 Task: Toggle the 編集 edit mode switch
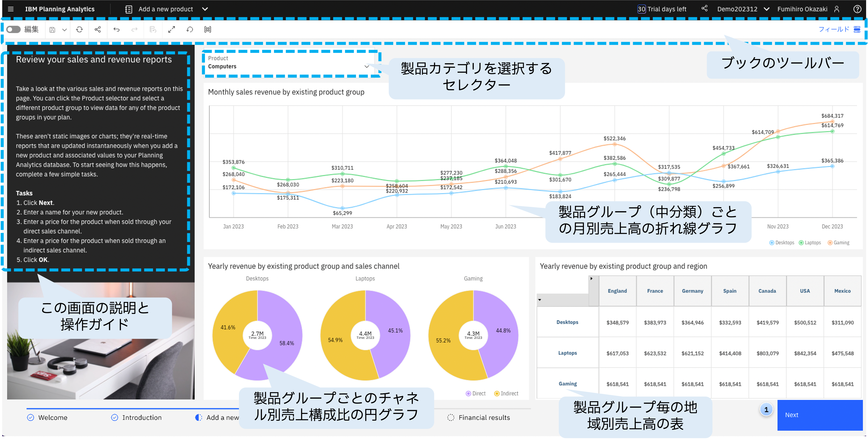click(14, 30)
